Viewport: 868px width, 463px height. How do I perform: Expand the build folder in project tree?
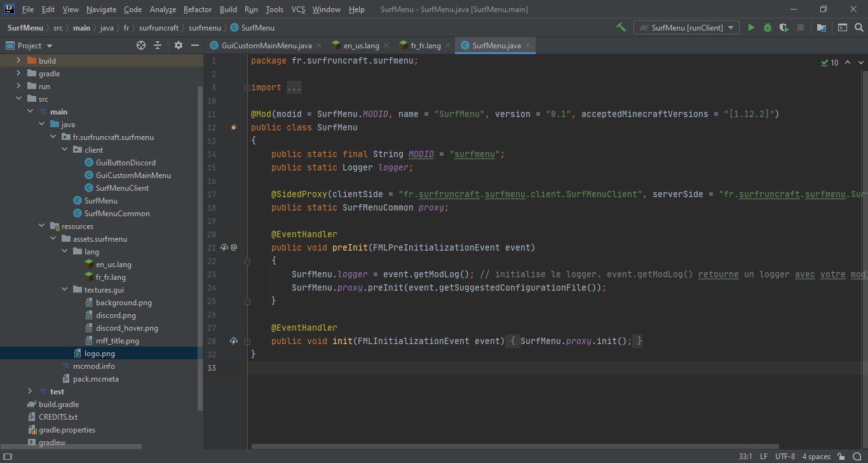(18, 60)
